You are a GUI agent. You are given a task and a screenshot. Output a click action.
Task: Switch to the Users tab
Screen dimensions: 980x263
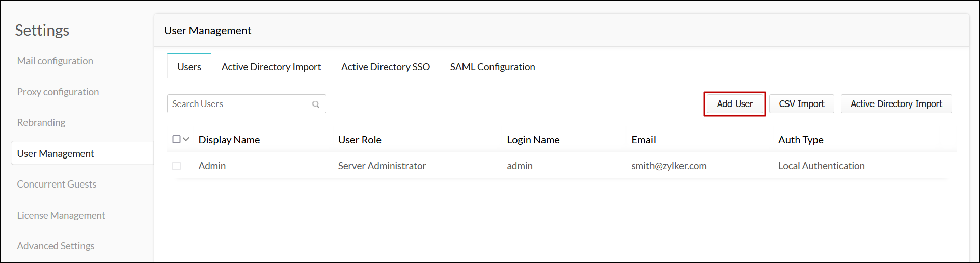pos(189,67)
